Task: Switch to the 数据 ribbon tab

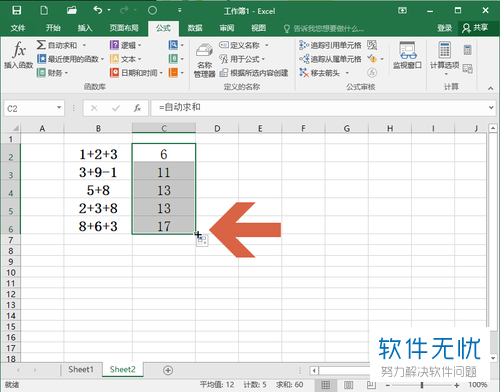Action: [195, 28]
